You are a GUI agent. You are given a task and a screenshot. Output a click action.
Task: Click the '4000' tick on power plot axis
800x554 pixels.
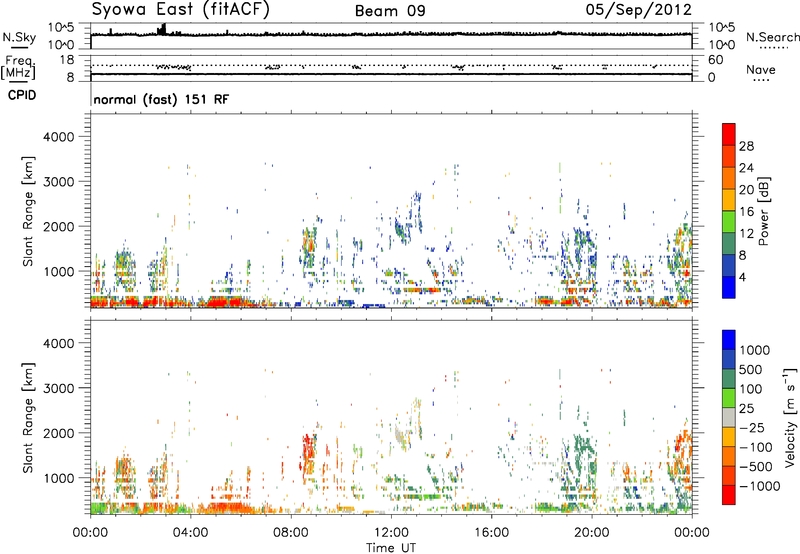click(59, 137)
